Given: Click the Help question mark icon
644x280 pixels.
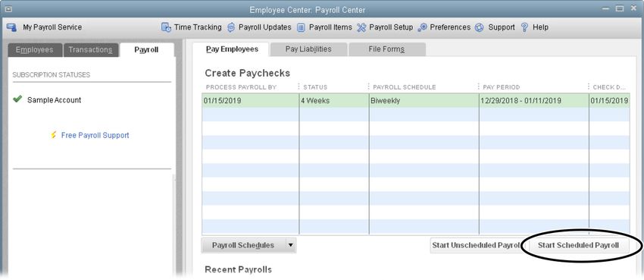Looking at the screenshot, I should click(x=524, y=27).
